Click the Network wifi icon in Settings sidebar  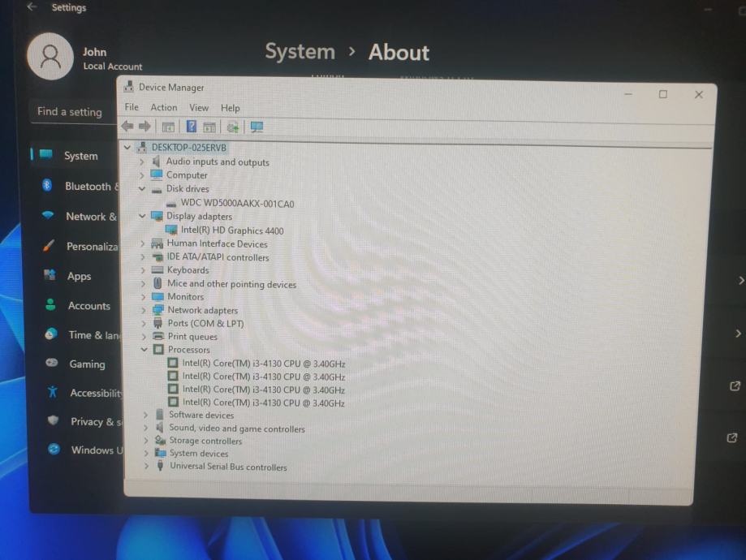pyautogui.click(x=48, y=215)
